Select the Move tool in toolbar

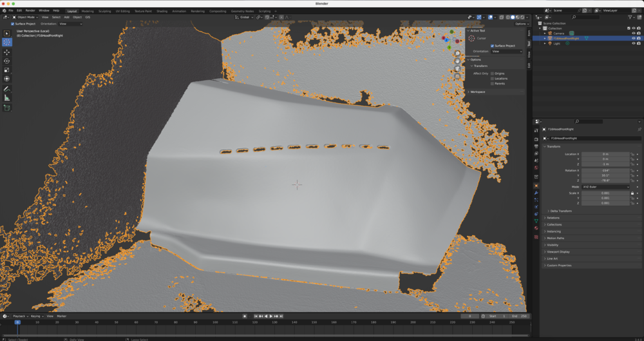(7, 52)
